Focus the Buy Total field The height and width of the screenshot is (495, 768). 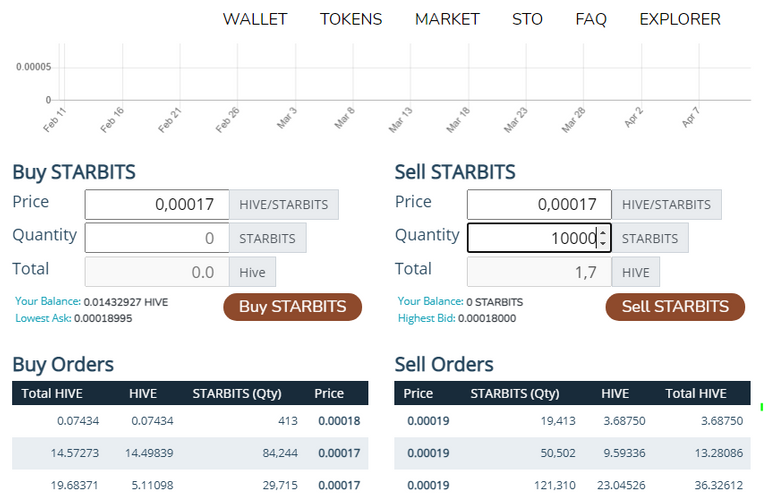tap(157, 272)
